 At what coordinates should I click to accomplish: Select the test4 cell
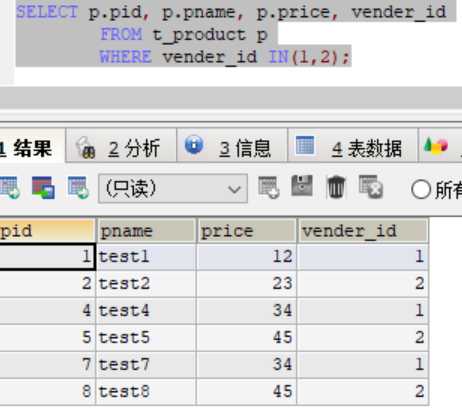click(146, 311)
